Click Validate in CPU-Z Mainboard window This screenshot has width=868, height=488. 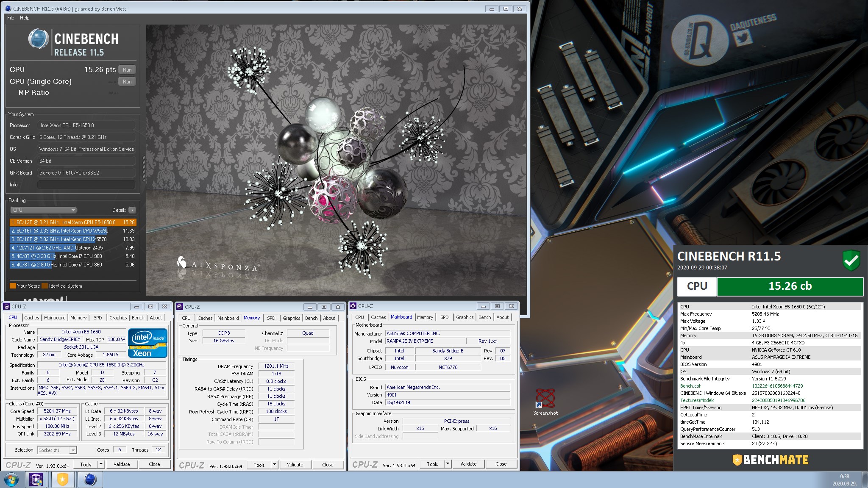(468, 464)
